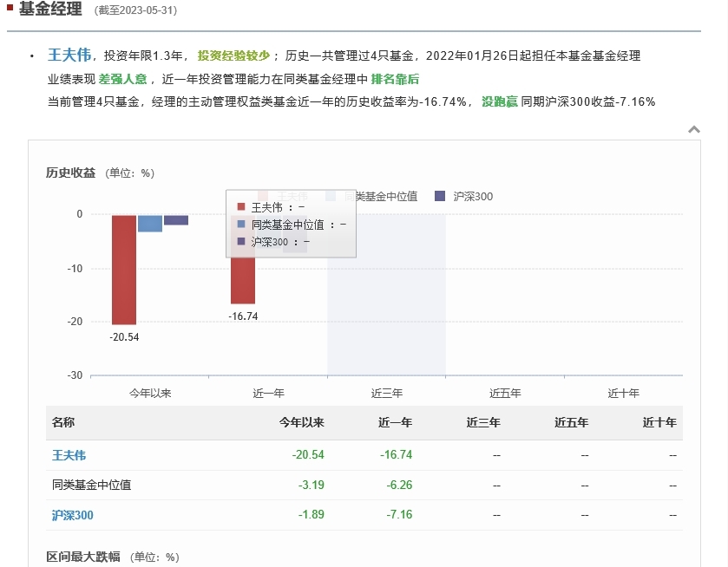The height and width of the screenshot is (567, 728).
Task: Click 同类基金中位值 value -6.26
Action: 399,485
